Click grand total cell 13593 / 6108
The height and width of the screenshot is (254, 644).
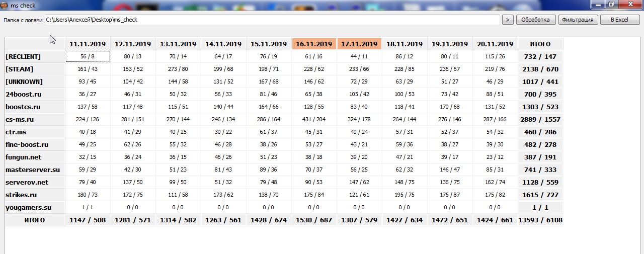tap(540, 220)
